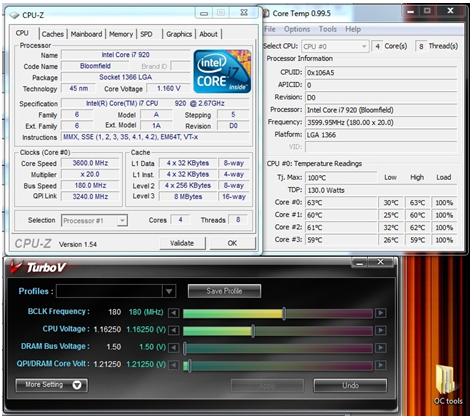Switch to the Graphics tab
Image resolution: width=474 pixels, height=420 pixels.
click(179, 34)
